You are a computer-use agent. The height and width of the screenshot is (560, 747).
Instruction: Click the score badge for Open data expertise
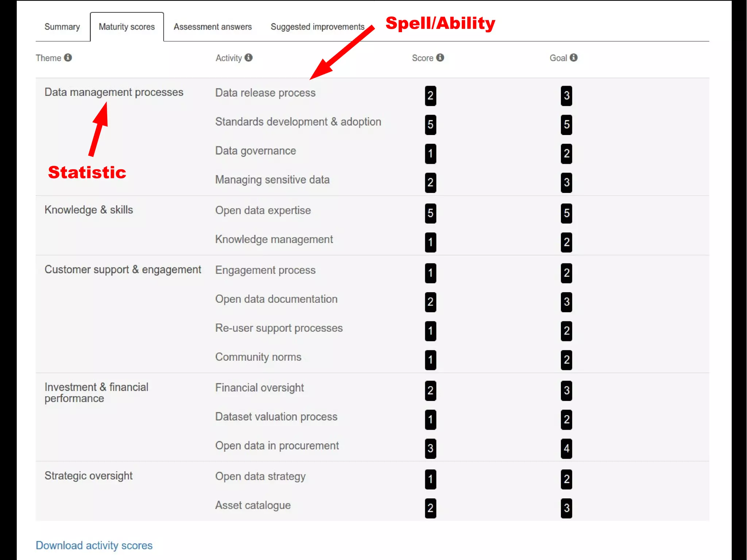430,213
